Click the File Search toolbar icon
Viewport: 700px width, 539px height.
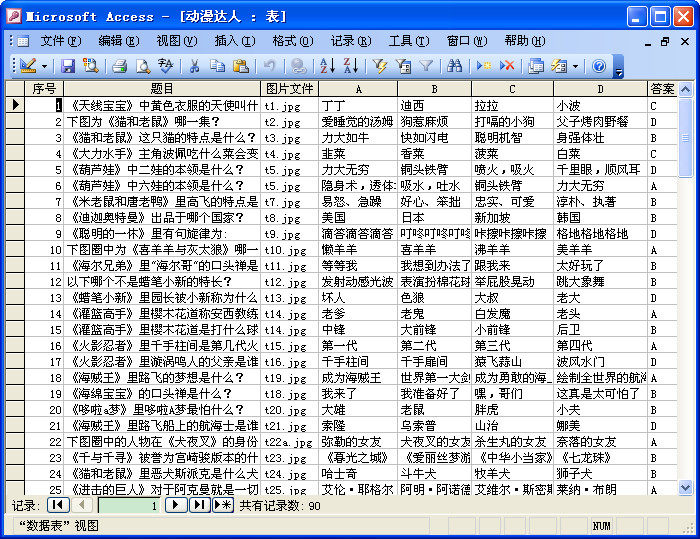(x=91, y=66)
